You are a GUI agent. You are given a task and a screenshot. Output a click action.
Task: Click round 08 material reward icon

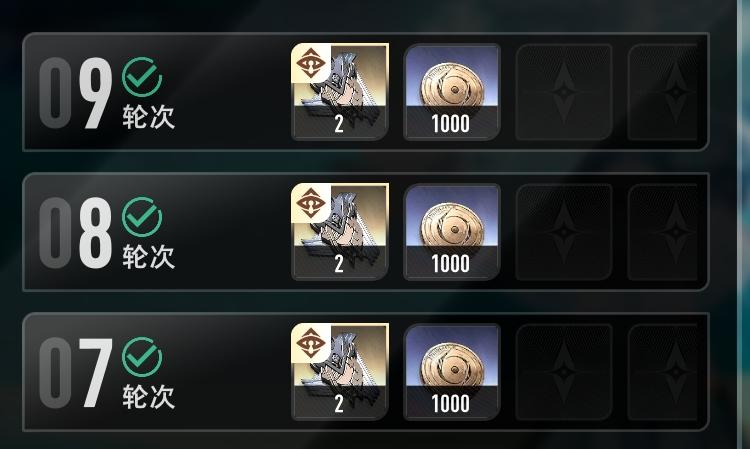pos(340,231)
